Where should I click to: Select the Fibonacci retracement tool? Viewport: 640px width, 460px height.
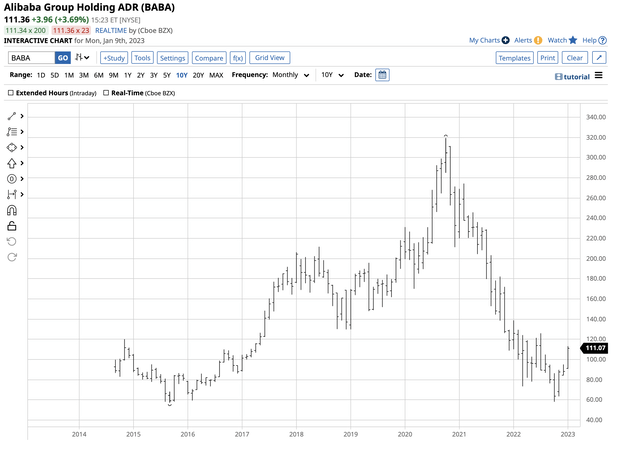tap(12, 131)
